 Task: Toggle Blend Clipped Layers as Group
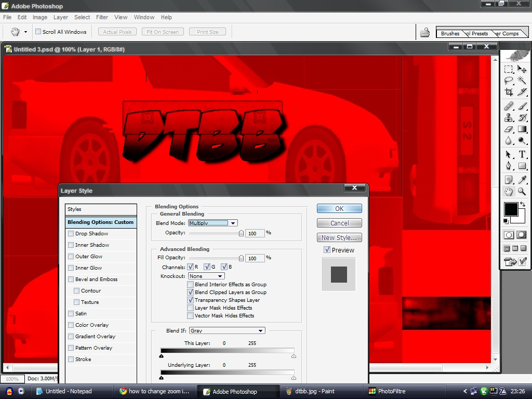coord(190,292)
